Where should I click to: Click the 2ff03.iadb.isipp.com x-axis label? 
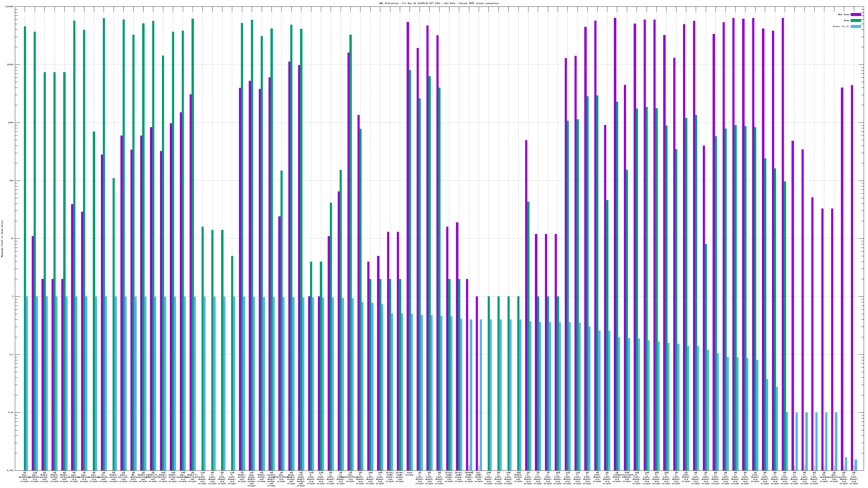pos(390,477)
